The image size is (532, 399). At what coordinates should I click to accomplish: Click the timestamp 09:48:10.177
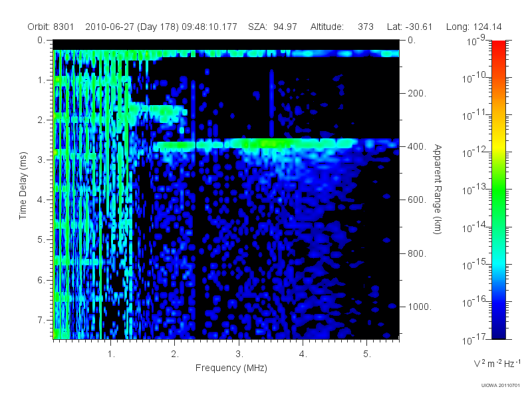pos(209,27)
